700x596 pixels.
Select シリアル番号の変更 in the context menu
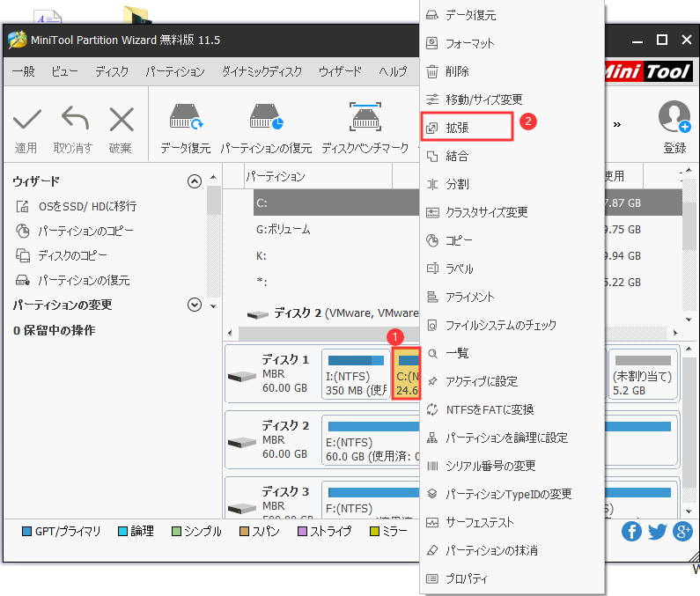[x=512, y=466]
